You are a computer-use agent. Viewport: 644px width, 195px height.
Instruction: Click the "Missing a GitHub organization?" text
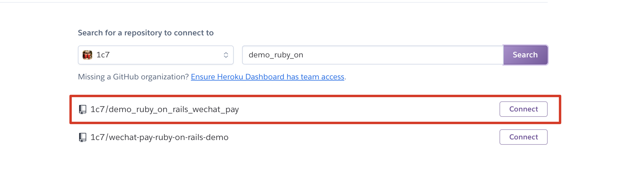133,77
